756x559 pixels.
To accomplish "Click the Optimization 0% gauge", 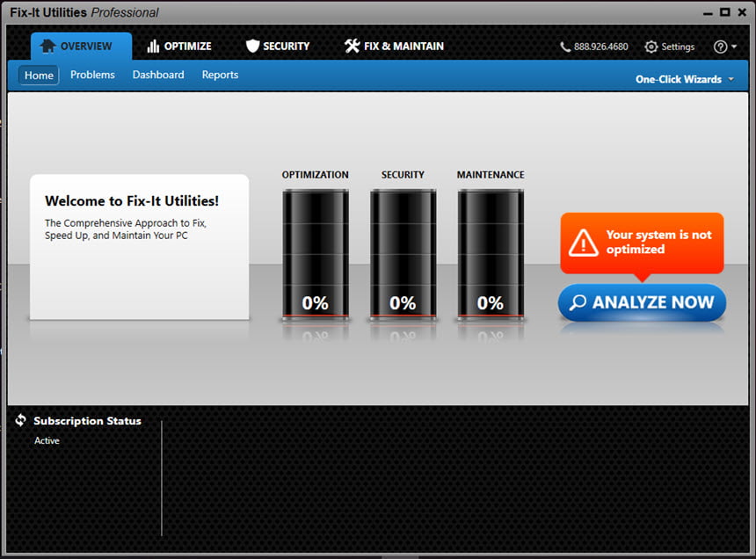I will coord(316,254).
